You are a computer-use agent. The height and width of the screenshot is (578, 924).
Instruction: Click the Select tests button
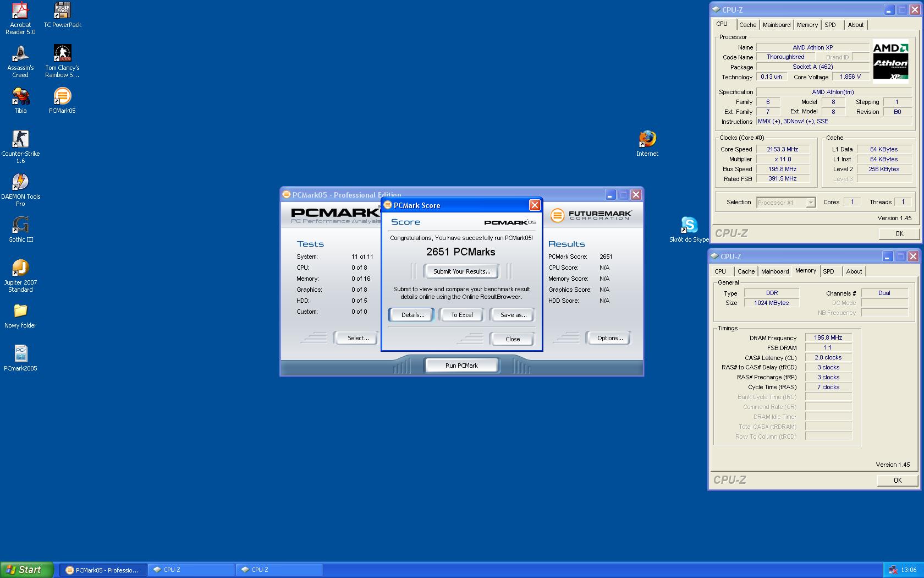(x=358, y=338)
